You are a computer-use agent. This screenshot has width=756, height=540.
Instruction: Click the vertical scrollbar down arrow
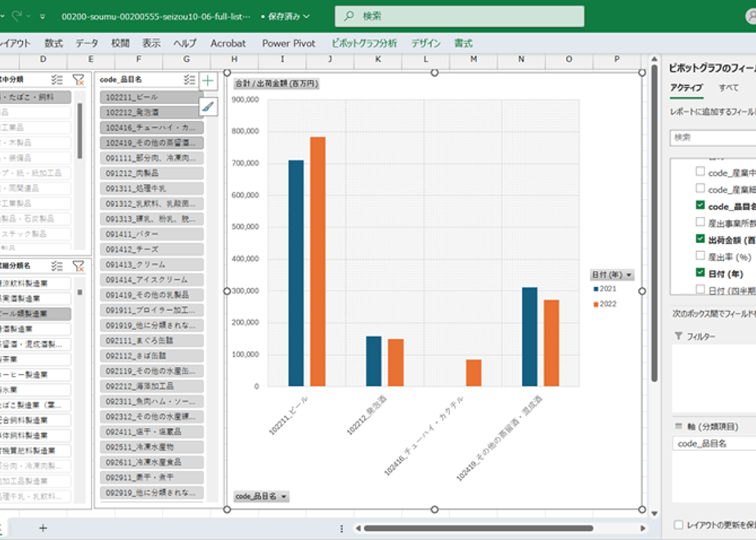655,514
